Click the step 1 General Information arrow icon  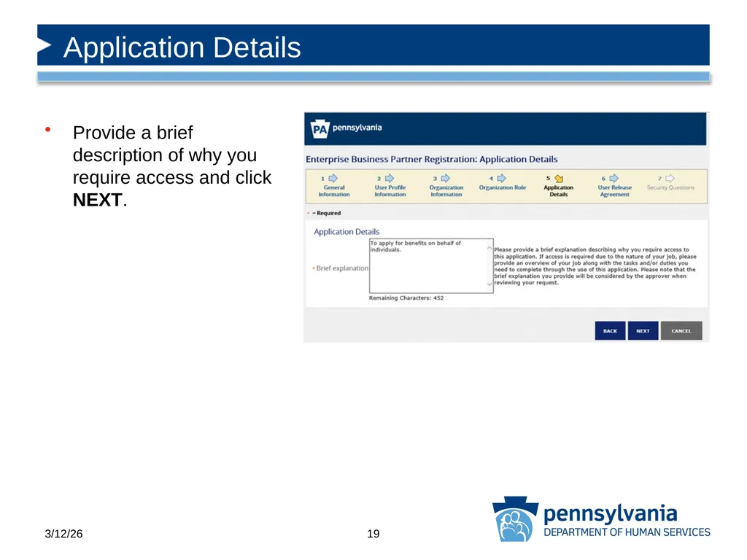tap(333, 178)
